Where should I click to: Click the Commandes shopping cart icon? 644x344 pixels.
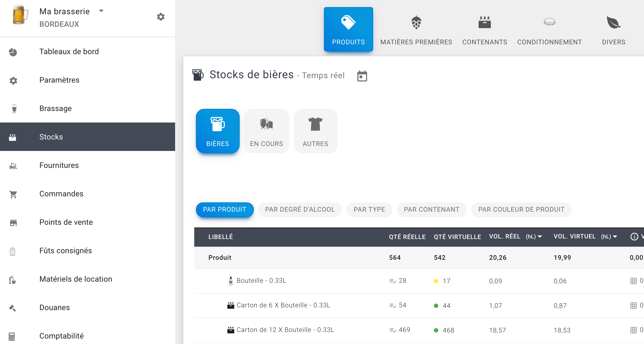click(13, 194)
